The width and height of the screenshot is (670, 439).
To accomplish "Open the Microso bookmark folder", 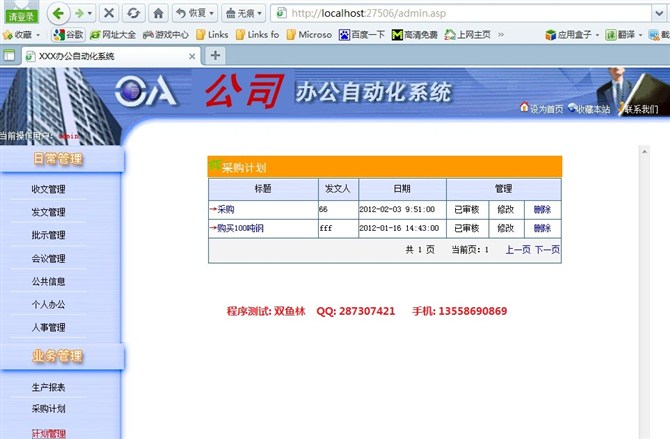I will [309, 35].
